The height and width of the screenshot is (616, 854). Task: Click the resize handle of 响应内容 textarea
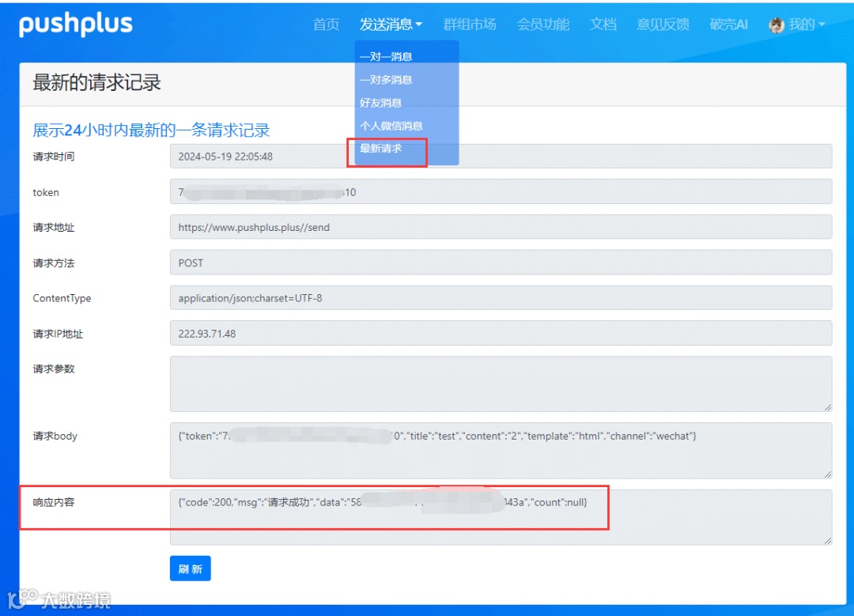[x=827, y=540]
